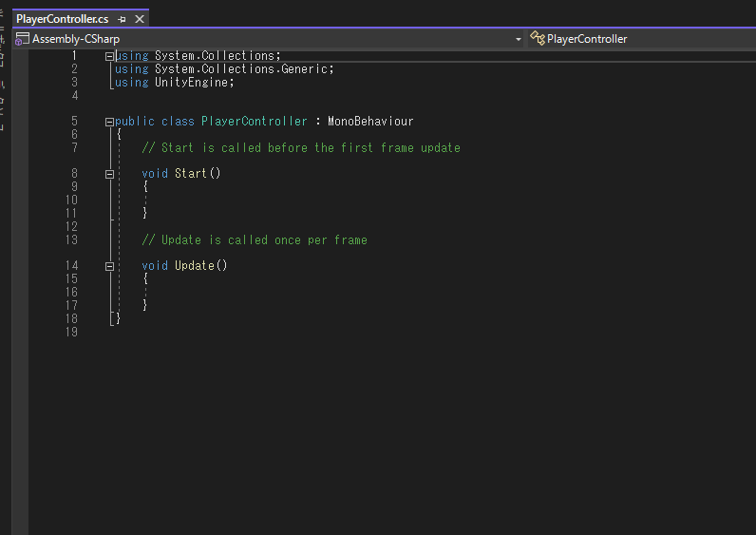Click 'System.Collections;' on line 1
Image resolution: width=756 pixels, height=535 pixels.
[217, 55]
